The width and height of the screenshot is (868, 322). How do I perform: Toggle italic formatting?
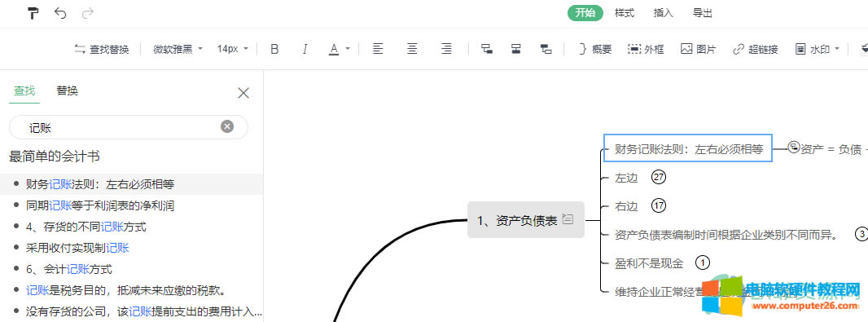pos(305,50)
